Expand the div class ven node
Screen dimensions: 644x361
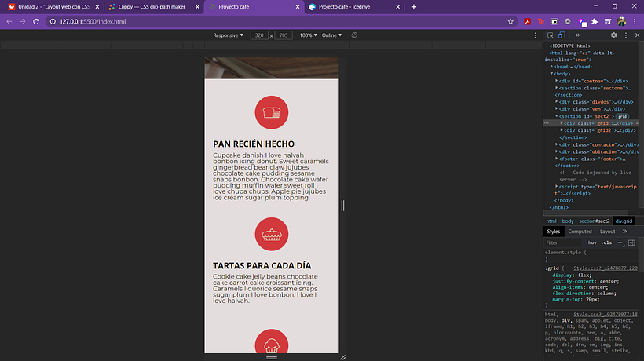click(557, 109)
